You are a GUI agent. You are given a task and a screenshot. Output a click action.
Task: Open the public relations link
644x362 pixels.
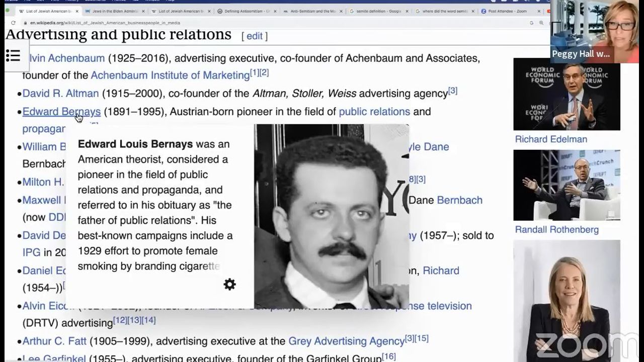(x=374, y=112)
